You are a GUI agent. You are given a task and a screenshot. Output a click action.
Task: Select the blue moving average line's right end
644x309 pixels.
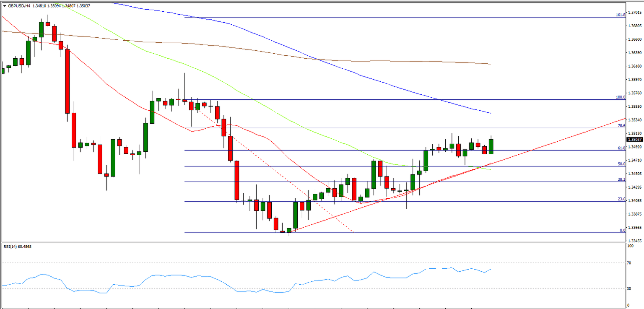click(x=490, y=113)
